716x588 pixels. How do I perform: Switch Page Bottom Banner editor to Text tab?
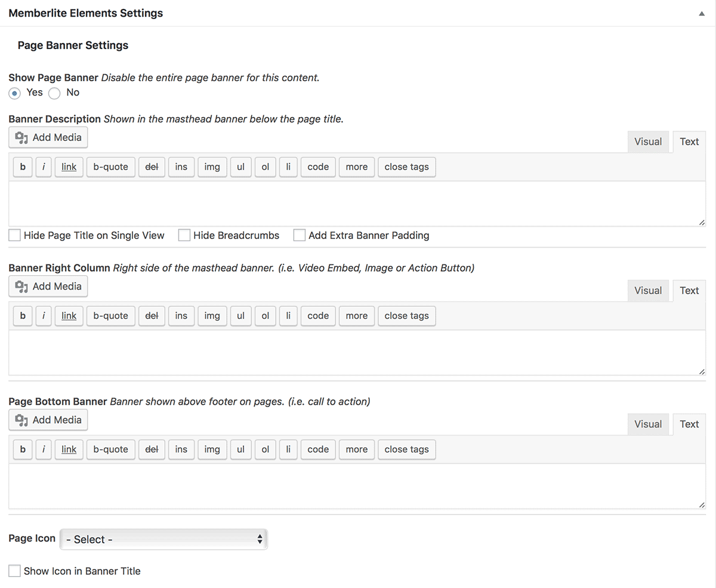point(689,424)
